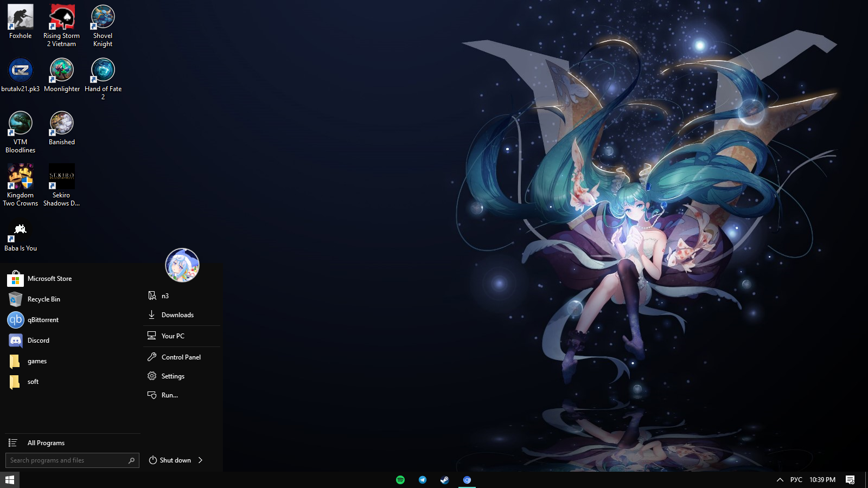Launch Discord from start menu
This screenshot has width=868, height=488.
(x=73, y=341)
